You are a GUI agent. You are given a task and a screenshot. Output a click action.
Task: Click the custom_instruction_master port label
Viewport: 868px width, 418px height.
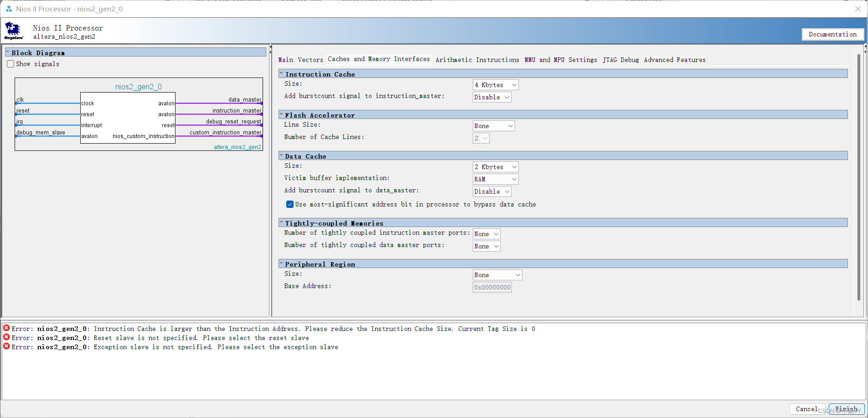pos(225,132)
